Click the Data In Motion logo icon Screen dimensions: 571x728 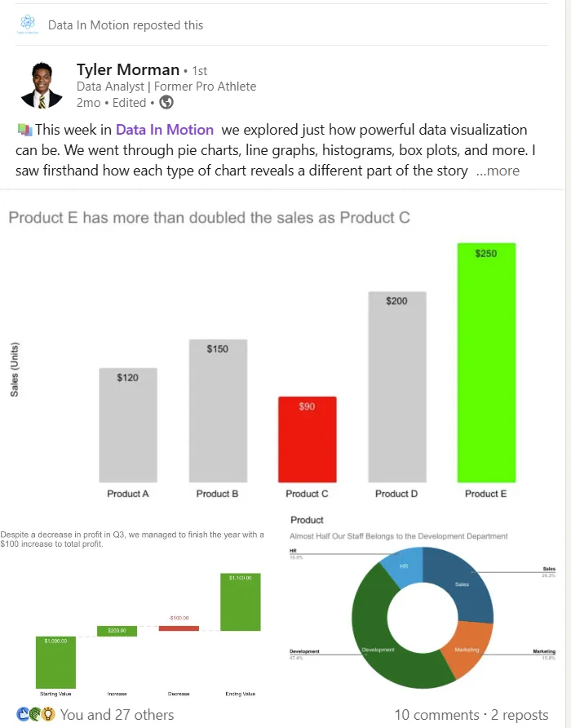[28, 24]
